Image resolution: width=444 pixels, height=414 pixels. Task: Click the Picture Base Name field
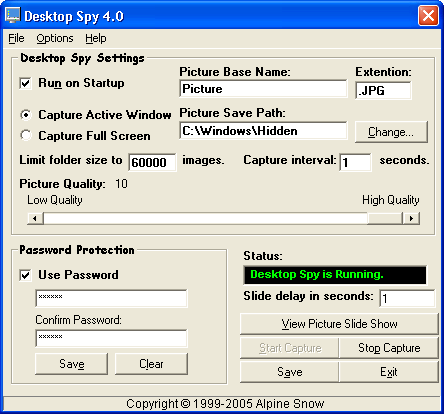point(263,89)
